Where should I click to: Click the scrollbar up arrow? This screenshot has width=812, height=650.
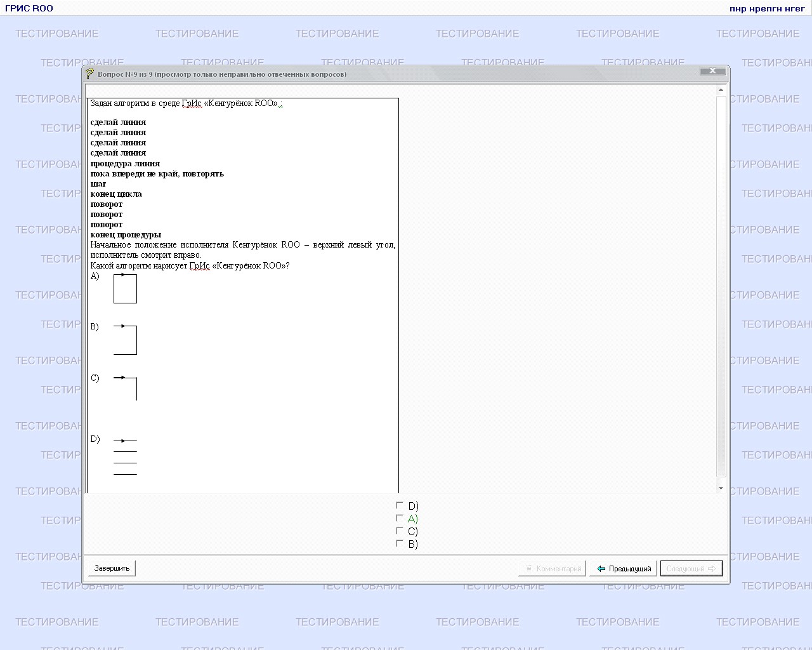[x=721, y=90]
